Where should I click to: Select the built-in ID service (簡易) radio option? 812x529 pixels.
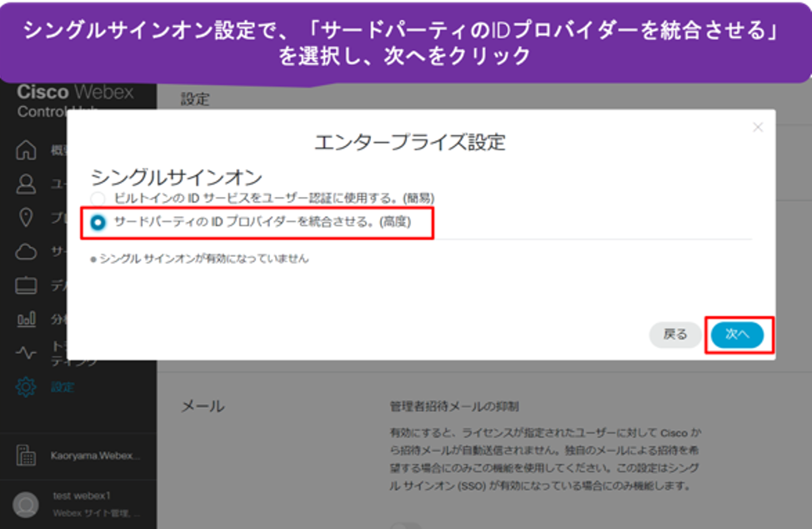(x=98, y=198)
